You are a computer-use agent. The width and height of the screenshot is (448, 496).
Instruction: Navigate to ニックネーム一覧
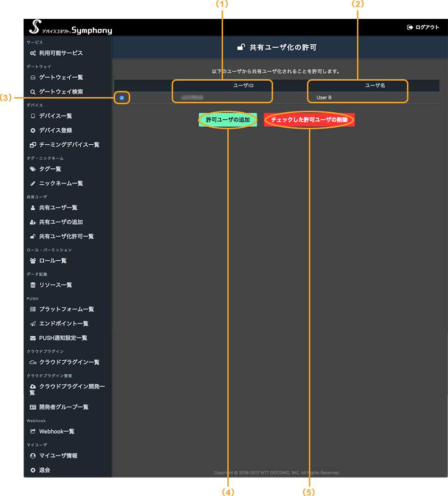point(61,183)
